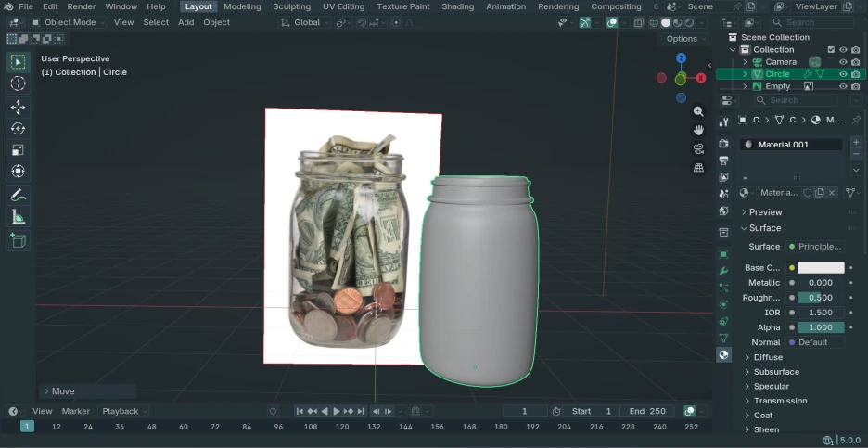Toggle Collection exclude checkbox

click(x=831, y=50)
